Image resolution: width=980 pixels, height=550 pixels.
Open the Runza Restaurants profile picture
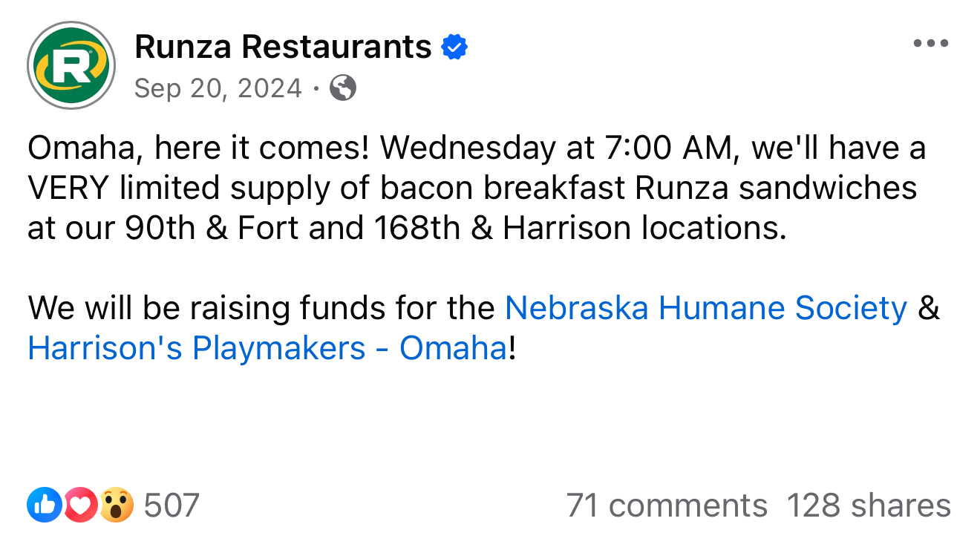71,65
